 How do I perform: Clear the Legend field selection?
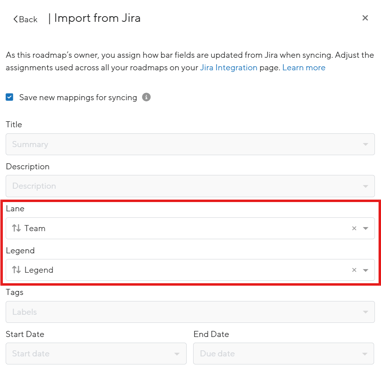click(354, 270)
